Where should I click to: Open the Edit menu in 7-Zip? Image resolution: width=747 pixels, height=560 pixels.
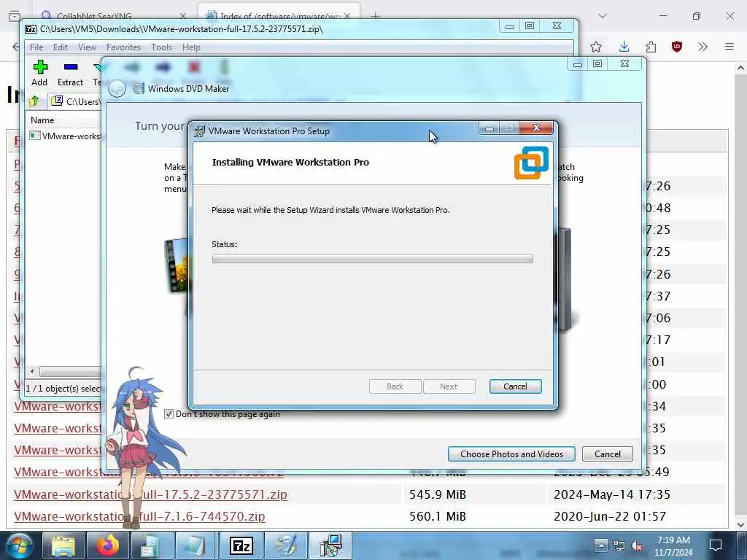tap(60, 47)
